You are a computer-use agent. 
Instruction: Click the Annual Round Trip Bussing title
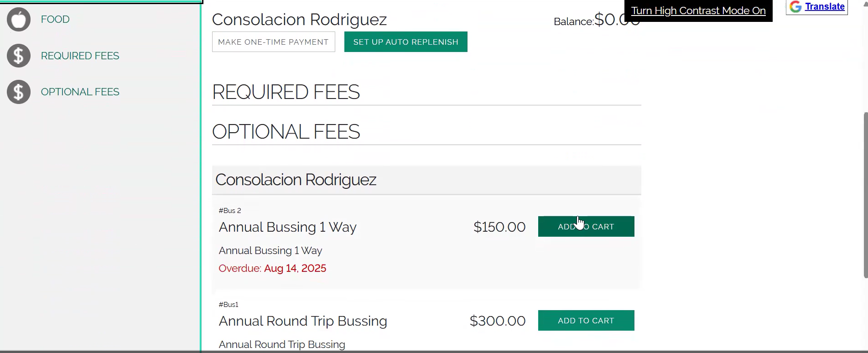[x=303, y=321]
